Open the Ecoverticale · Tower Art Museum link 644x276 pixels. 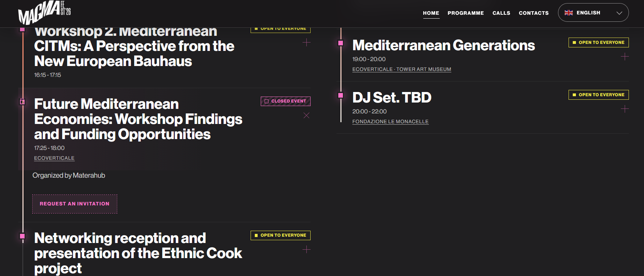402,69
